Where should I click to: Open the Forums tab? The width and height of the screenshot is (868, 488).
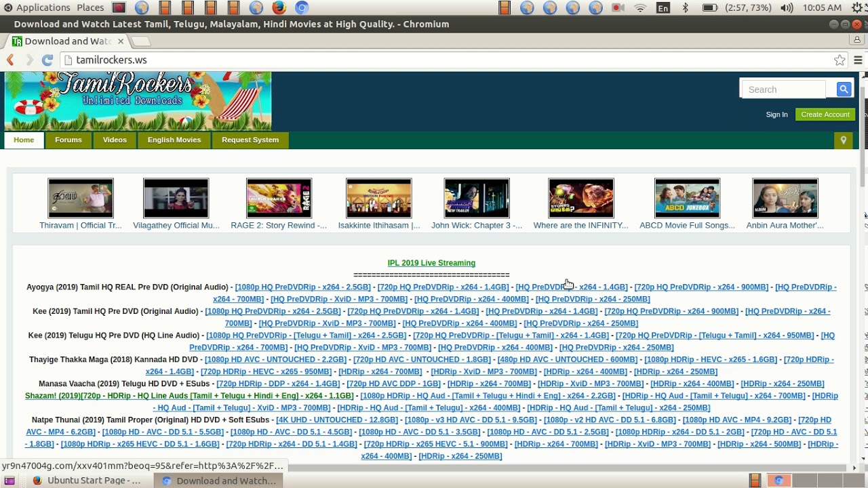click(x=68, y=140)
